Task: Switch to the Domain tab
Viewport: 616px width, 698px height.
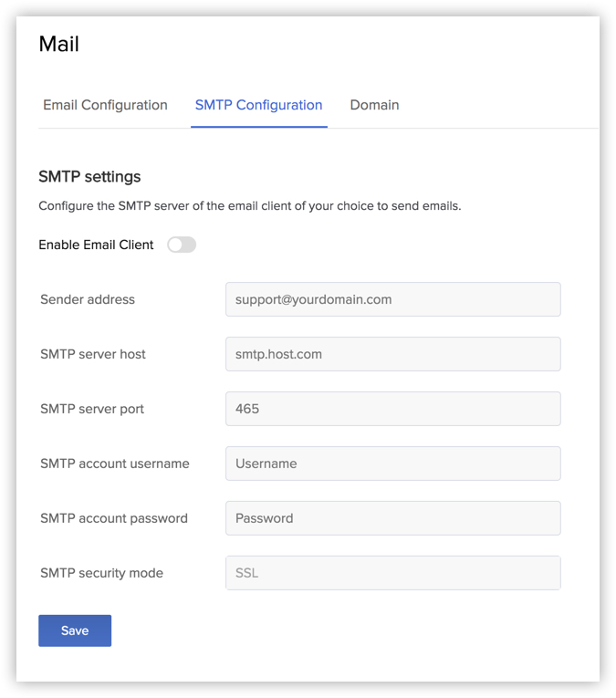Action: pyautogui.click(x=374, y=105)
